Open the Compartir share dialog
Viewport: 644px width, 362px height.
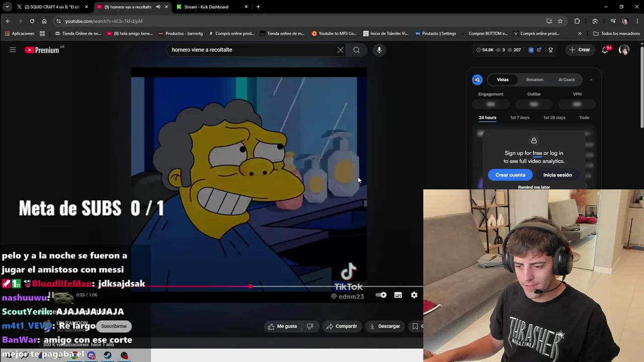click(x=342, y=326)
